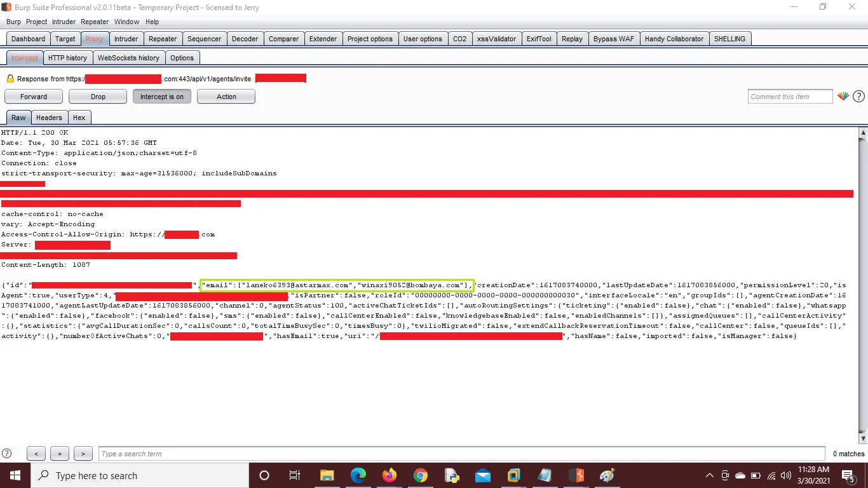Open the notification center icon
The image size is (868, 488).
pos(848,475)
